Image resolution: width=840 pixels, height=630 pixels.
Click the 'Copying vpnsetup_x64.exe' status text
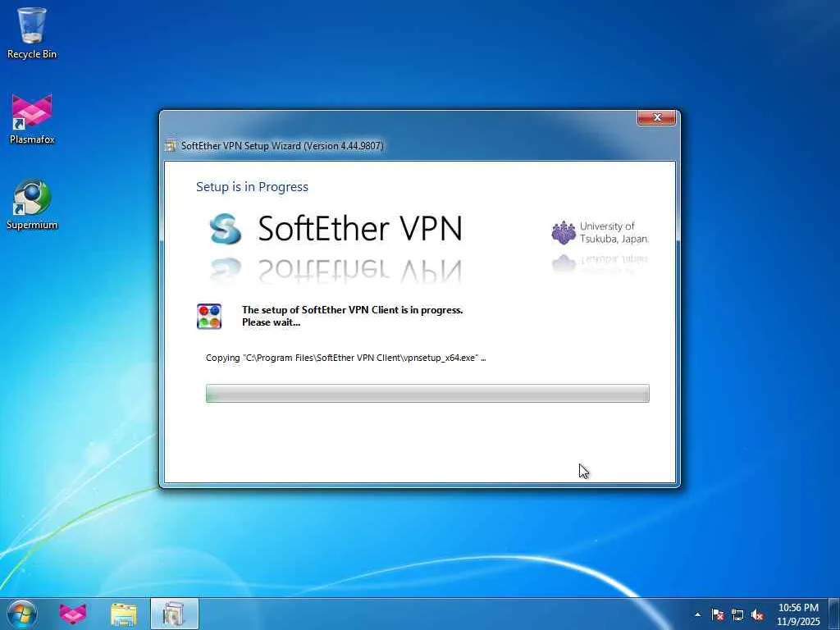click(x=345, y=358)
